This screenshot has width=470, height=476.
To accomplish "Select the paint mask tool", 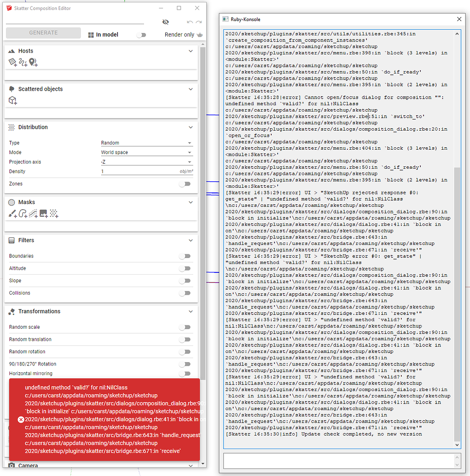I will (12, 213).
